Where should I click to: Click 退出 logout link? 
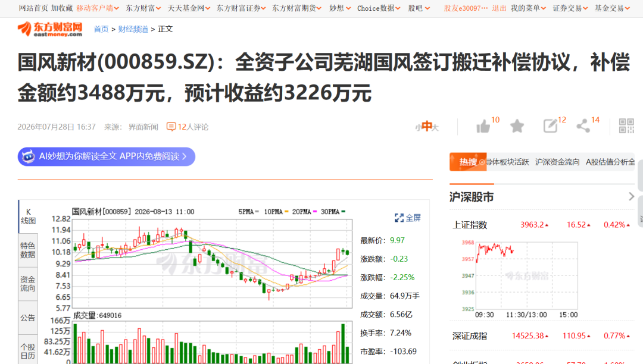tap(499, 8)
